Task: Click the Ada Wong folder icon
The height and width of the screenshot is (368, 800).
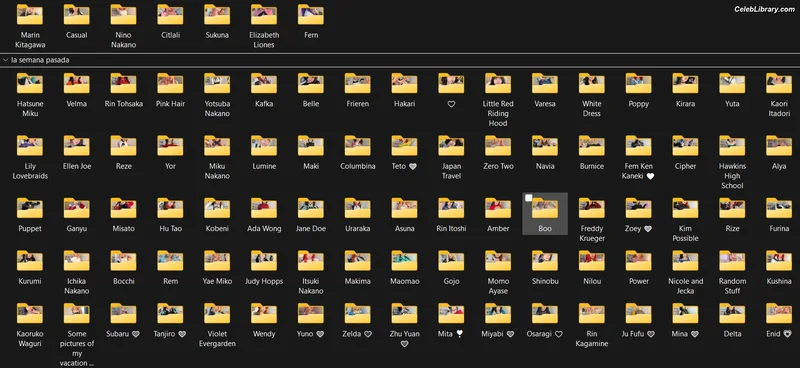Action: (x=264, y=208)
